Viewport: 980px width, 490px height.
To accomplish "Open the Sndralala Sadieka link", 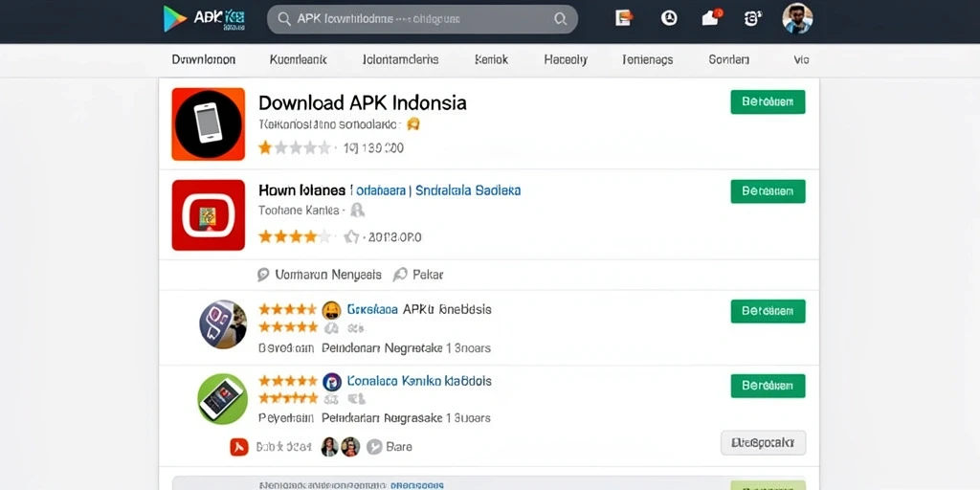I will (468, 190).
